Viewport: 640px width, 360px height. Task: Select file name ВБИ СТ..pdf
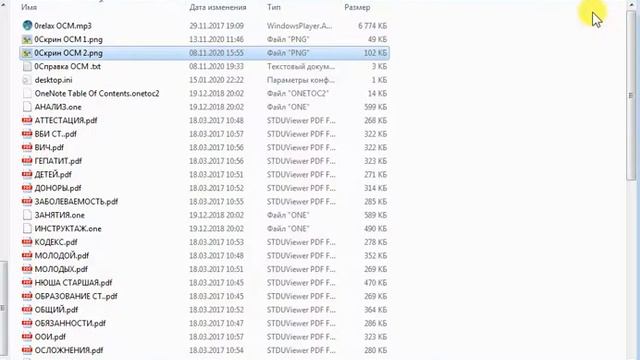[x=56, y=134]
